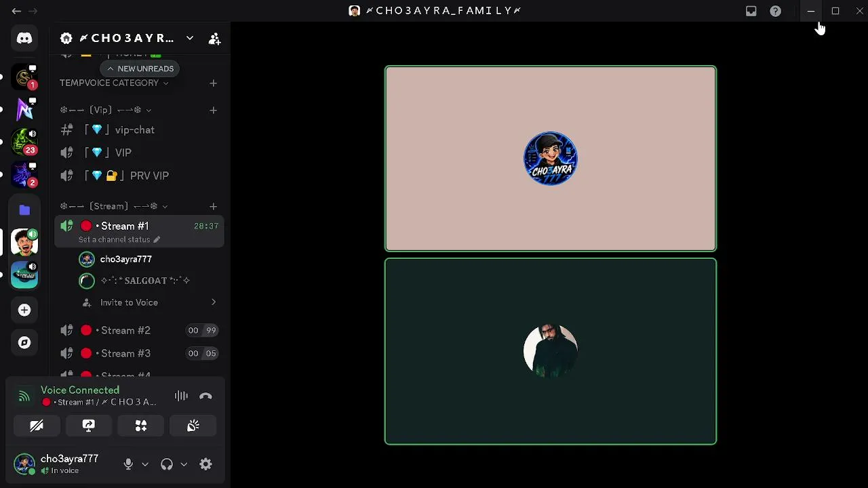Go back using the back arrow
The image size is (868, 488).
(x=16, y=11)
